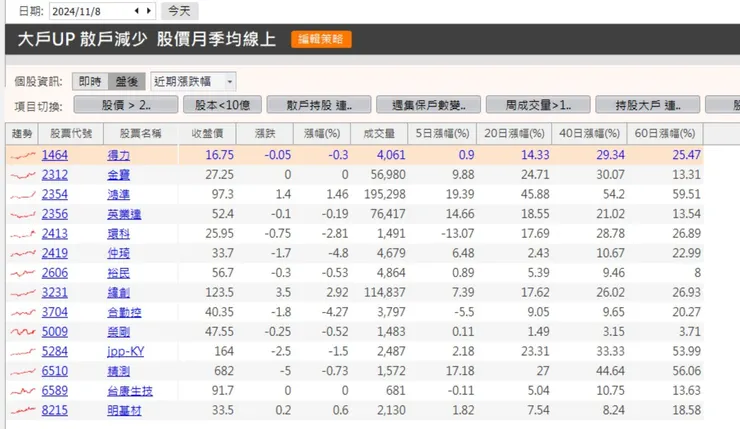The height and width of the screenshot is (429, 740).
Task: Go to previous date with left arrow
Action: [136, 11]
